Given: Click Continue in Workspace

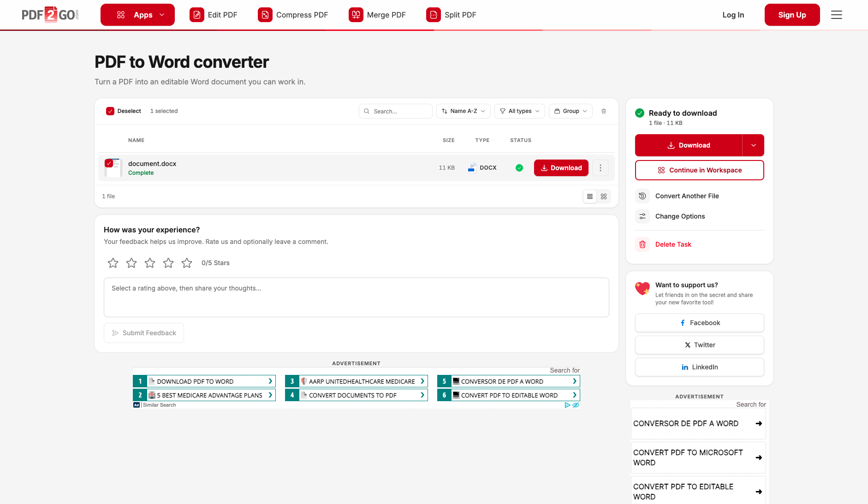Looking at the screenshot, I should tap(700, 170).
